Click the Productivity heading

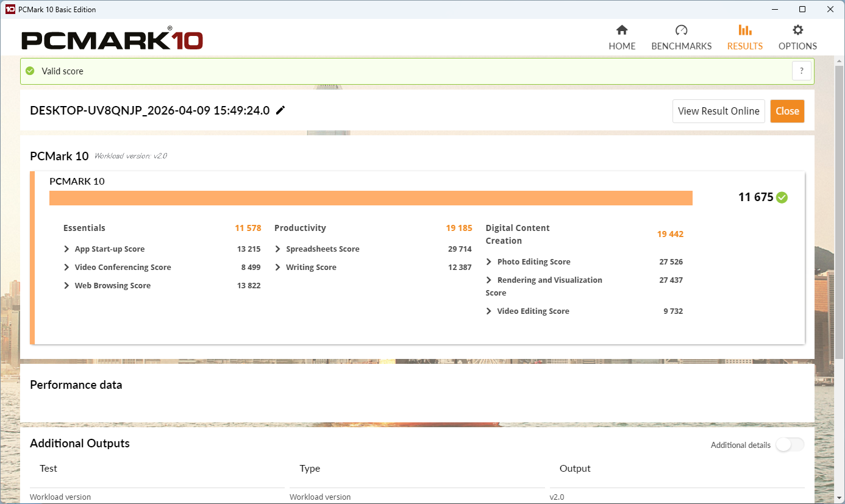[x=300, y=228]
